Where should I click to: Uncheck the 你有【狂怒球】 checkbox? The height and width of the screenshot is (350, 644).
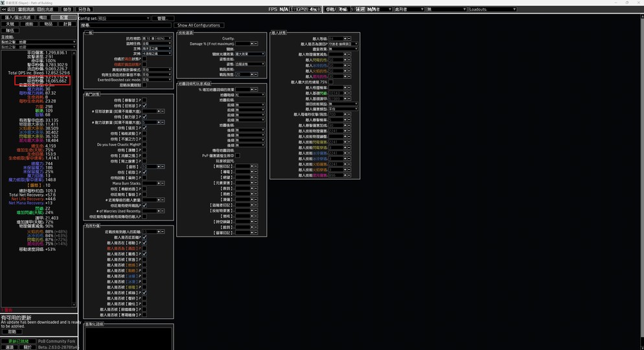point(144,106)
